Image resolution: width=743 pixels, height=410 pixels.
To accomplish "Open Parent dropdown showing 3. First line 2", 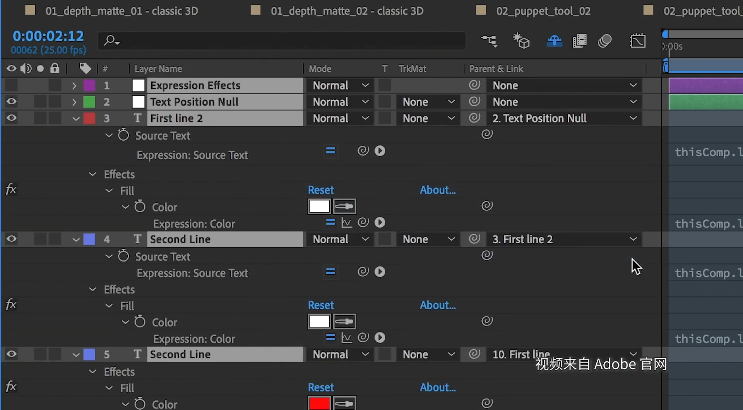I will click(564, 239).
